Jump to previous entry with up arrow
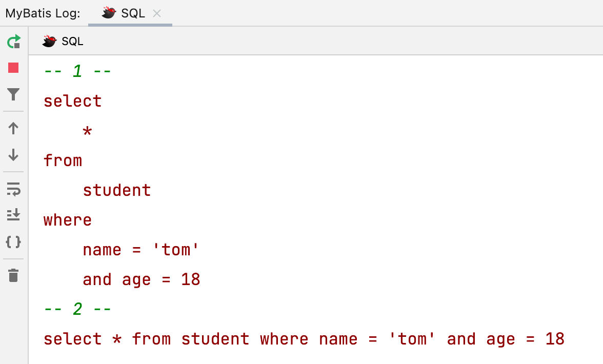The image size is (603, 364). click(x=14, y=128)
